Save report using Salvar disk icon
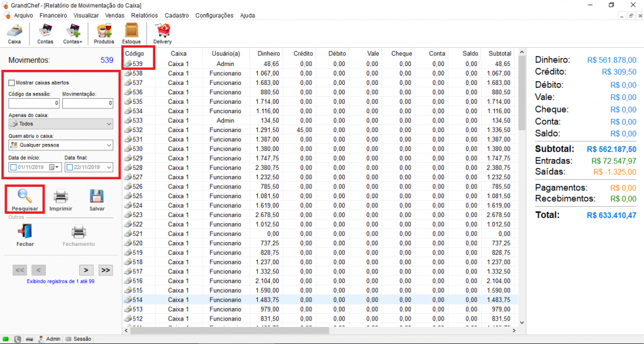 tap(96, 199)
